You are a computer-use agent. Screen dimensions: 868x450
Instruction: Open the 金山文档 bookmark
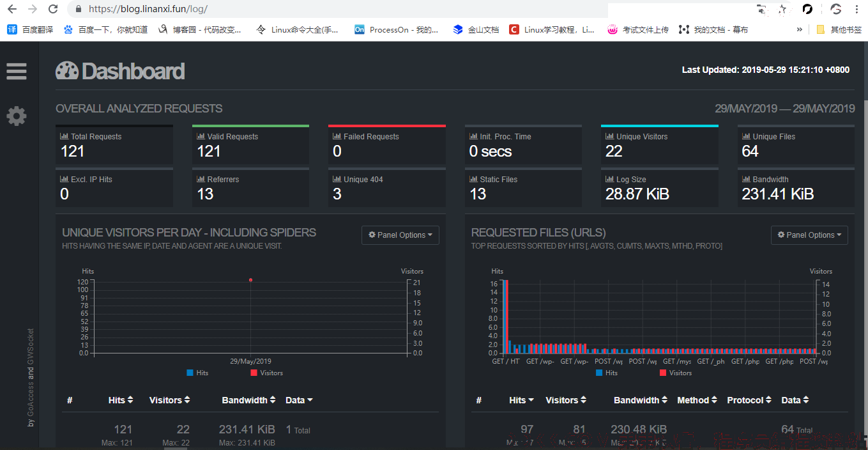[476, 29]
